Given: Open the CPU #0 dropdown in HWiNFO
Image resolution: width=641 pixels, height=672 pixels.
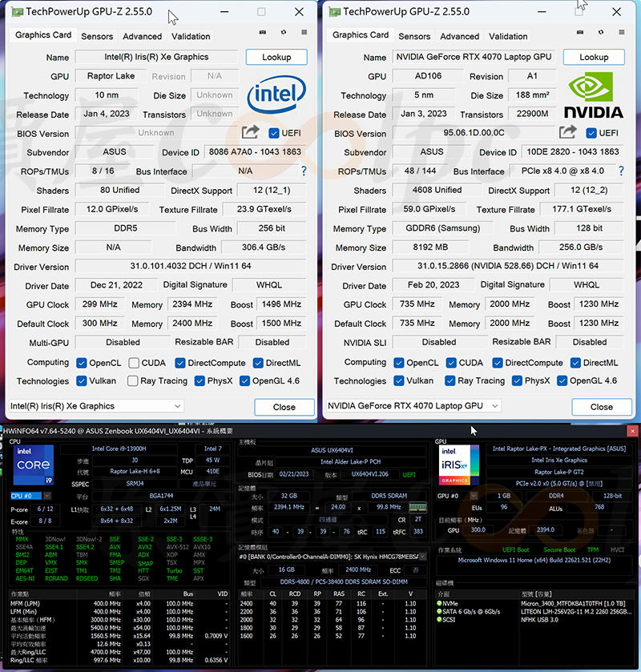Looking at the screenshot, I should (30, 496).
